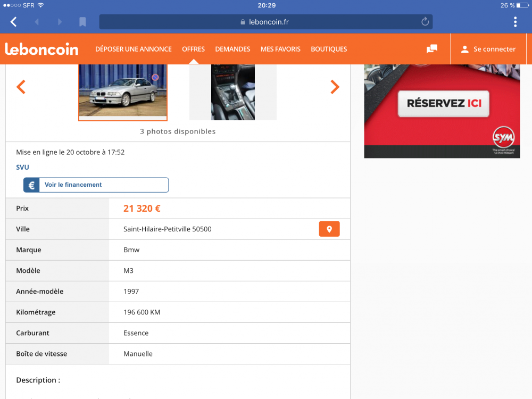Click the year value 1997
The height and width of the screenshot is (399, 532).
[131, 292]
